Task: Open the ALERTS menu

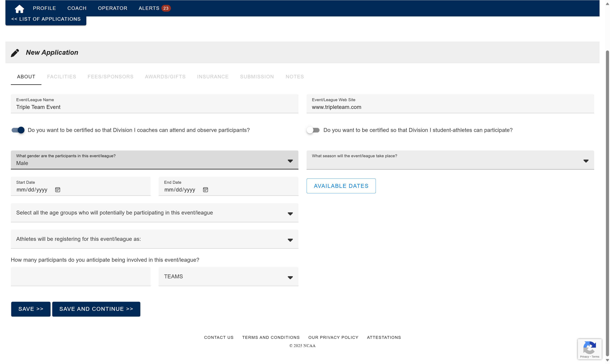Action: tap(149, 8)
